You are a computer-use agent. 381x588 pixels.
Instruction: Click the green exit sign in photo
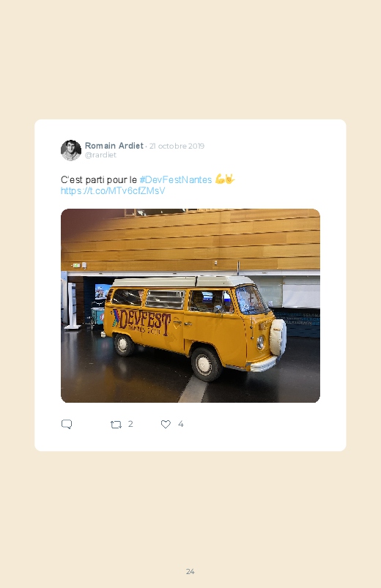(x=76, y=266)
